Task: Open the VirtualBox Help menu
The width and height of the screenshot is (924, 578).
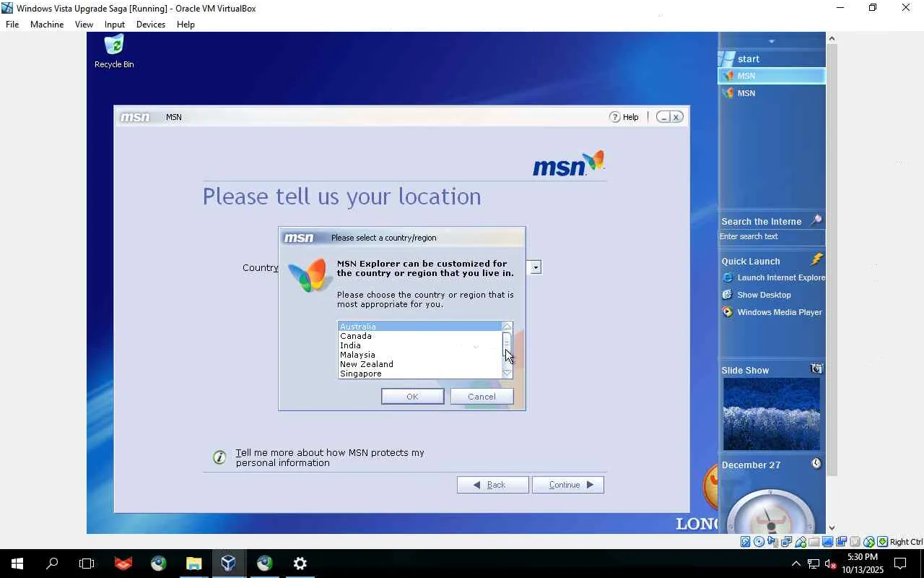Action: pyautogui.click(x=186, y=24)
